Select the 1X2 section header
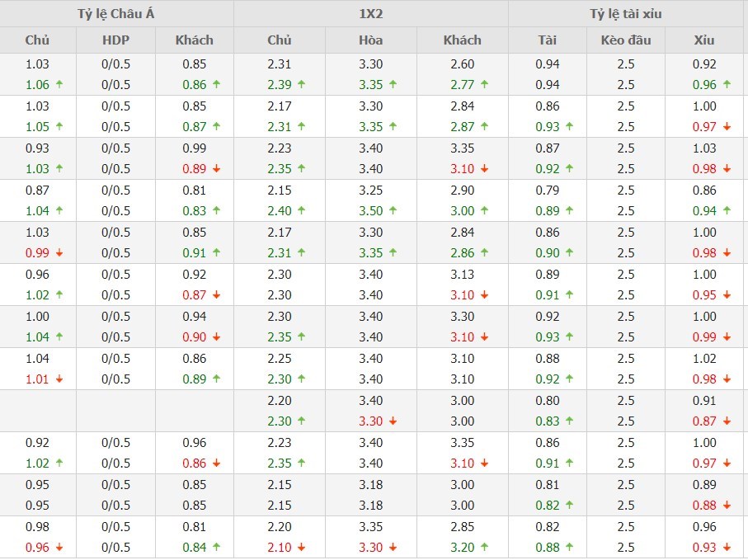This screenshot has height=560, width=748. point(370,14)
